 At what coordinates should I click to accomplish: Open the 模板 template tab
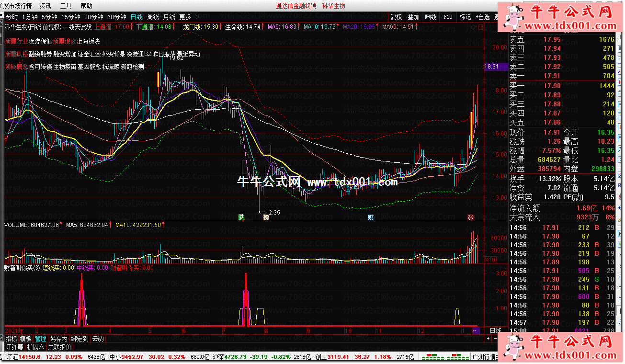tap(26, 339)
